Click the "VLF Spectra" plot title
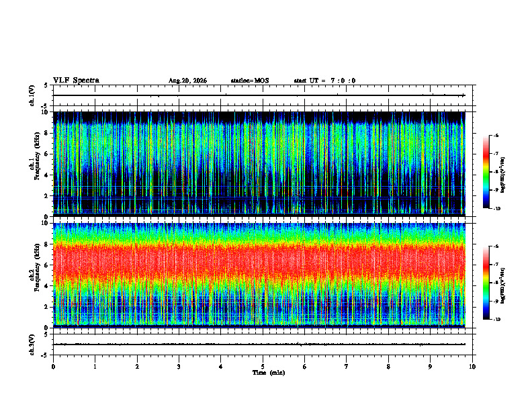 [x=76, y=81]
